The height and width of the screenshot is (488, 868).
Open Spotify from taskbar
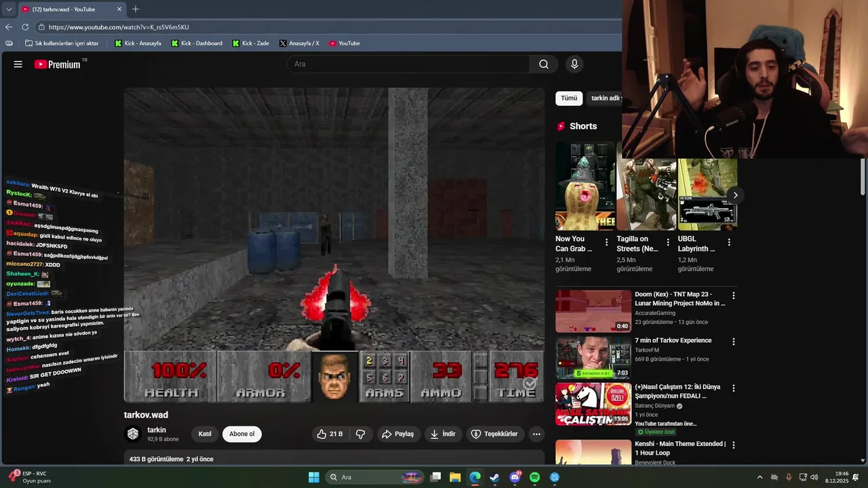534,477
